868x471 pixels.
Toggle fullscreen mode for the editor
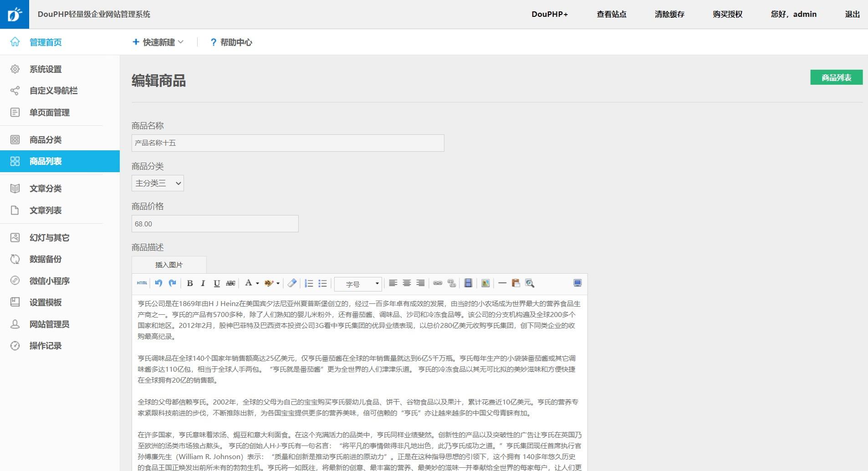coord(577,283)
